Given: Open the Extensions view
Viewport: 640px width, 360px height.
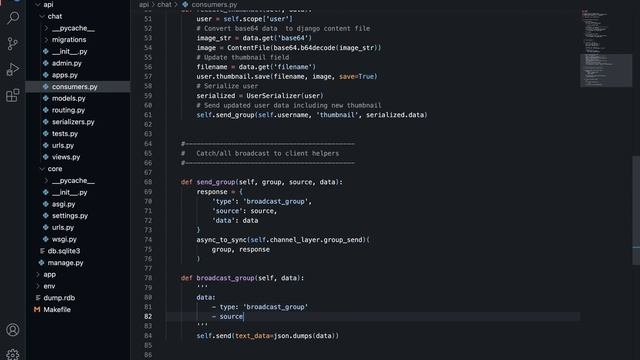Looking at the screenshot, I should coord(13,95).
